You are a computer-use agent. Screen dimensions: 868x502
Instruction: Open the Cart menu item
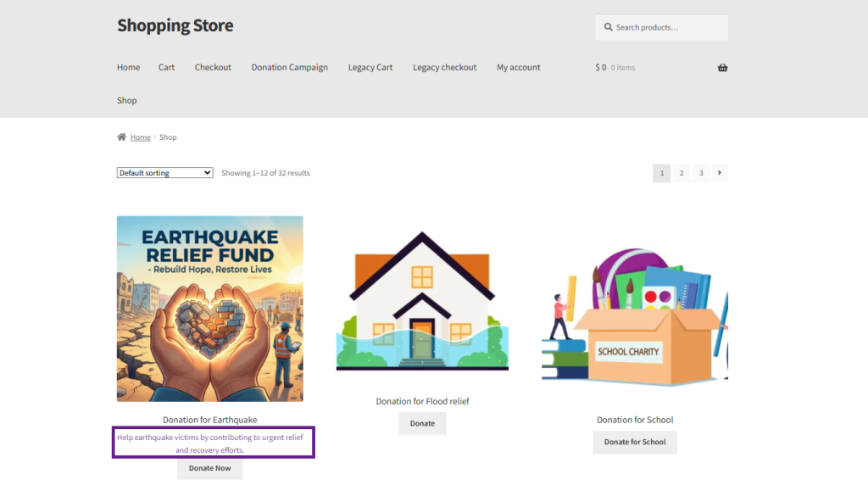tap(166, 68)
